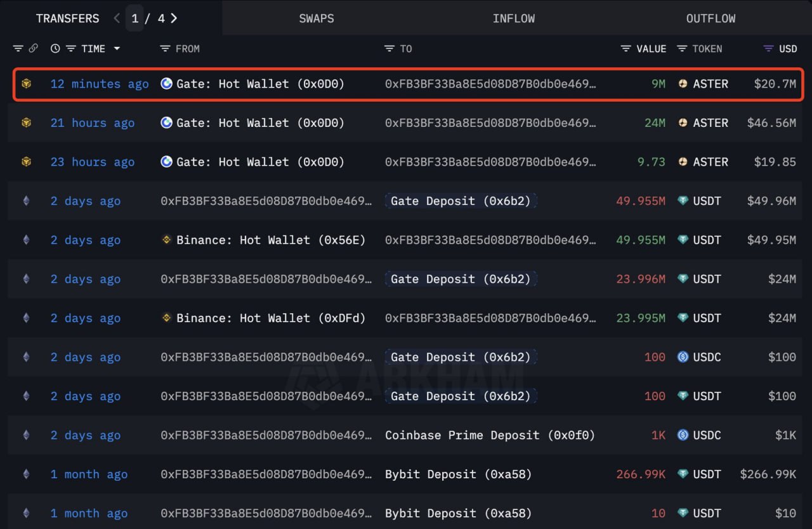Open the Binance: Hot Wallet (0xDFd) entity
This screenshot has width=812, height=529.
(x=271, y=318)
